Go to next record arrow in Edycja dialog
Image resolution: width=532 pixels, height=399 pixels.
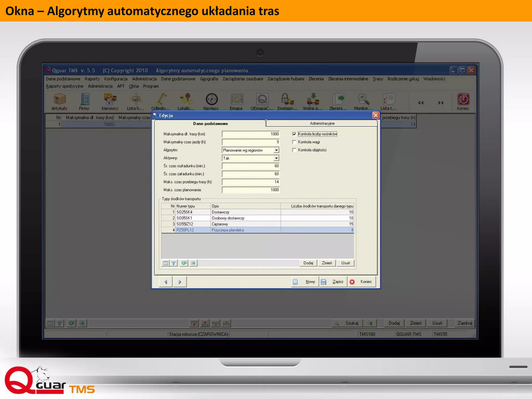(180, 282)
